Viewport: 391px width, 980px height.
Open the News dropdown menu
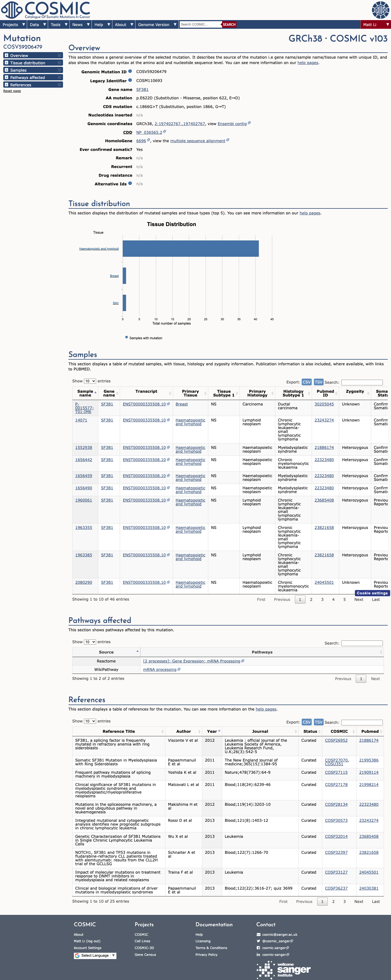tap(81, 24)
